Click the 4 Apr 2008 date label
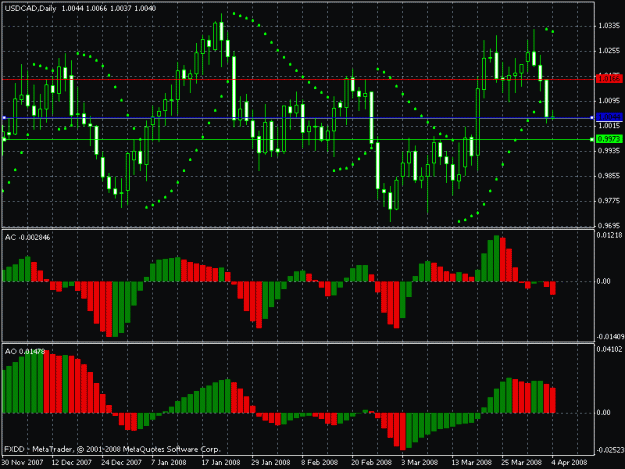This screenshot has height=469, width=625. 569,463
